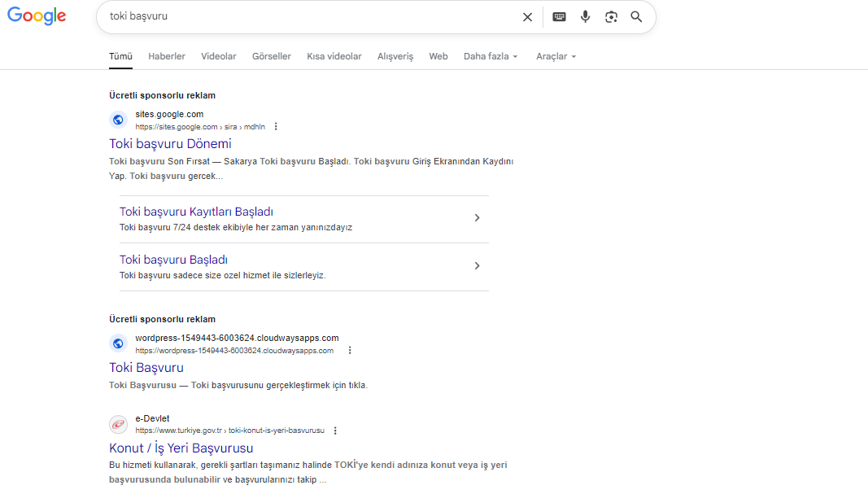Click the turkiye.gov.tr URL breadcrumb
Image resolution: width=868 pixels, height=494 pixels.
(229, 431)
